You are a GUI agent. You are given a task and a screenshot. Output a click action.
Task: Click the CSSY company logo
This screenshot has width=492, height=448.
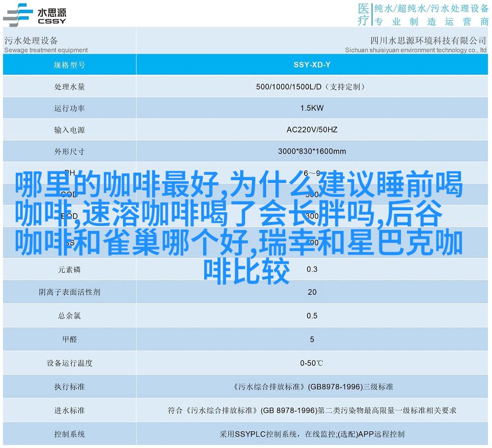click(x=34, y=15)
